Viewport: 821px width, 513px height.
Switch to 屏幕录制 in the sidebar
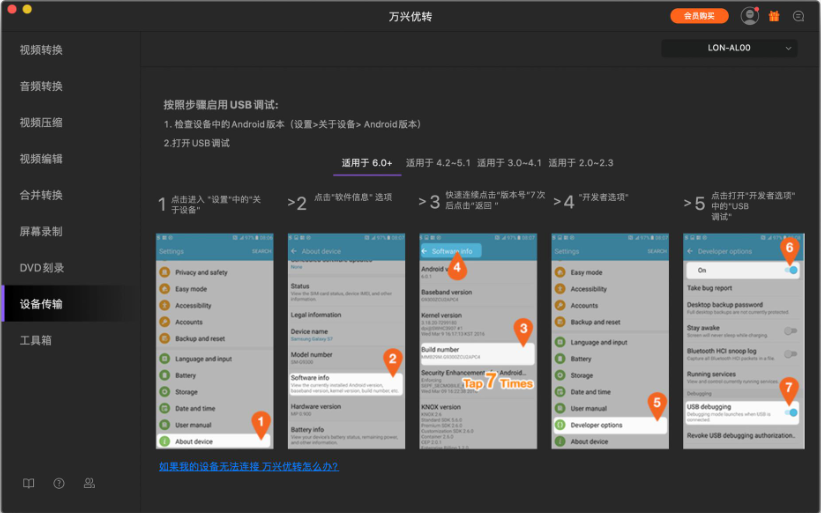(41, 231)
